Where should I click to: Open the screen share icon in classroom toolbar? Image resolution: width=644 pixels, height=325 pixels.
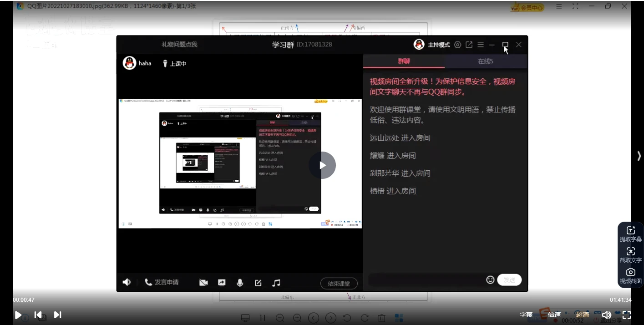[222, 282]
